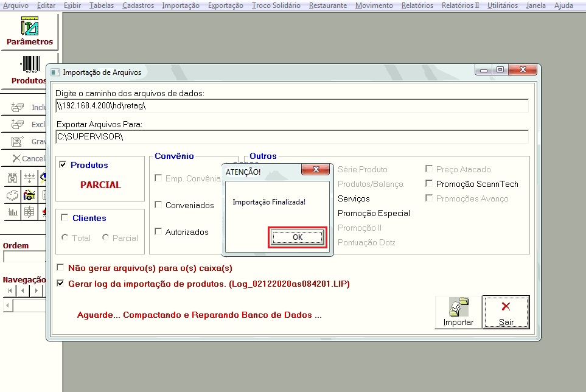Viewport: 586px width, 392px height.
Task: Open the Utilitários menu
Action: click(503, 5)
